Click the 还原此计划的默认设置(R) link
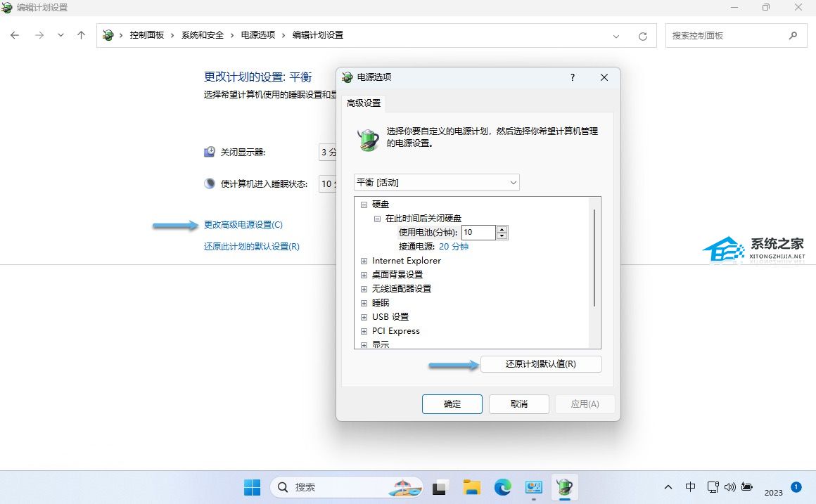 pos(251,247)
